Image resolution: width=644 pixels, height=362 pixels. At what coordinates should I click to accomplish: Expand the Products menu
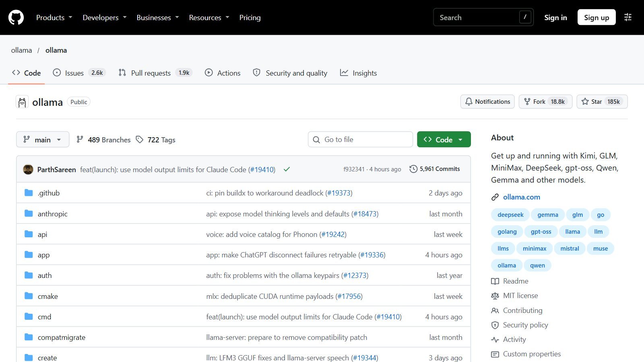click(54, 17)
